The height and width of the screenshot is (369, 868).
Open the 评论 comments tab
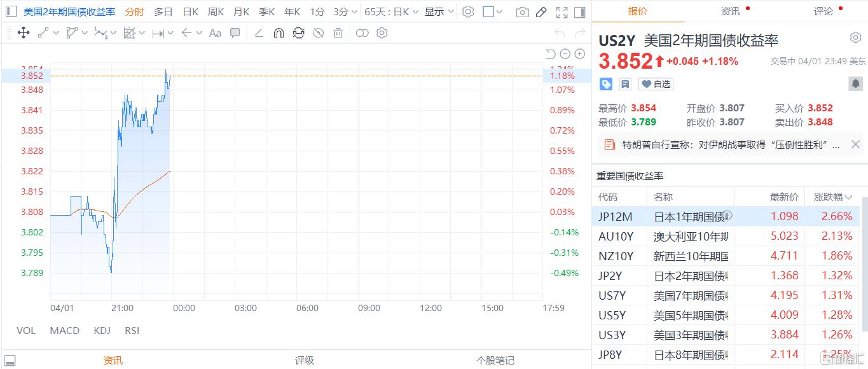[x=823, y=11]
